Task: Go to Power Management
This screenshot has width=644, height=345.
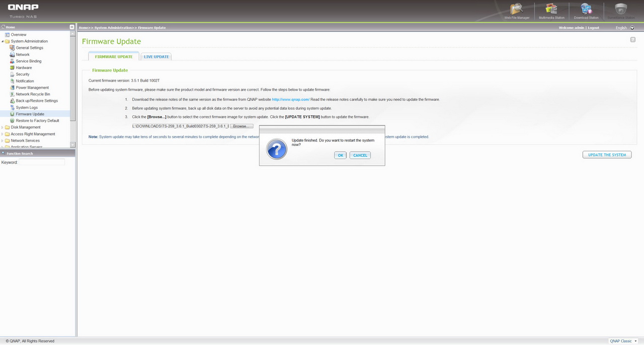Action: click(32, 88)
